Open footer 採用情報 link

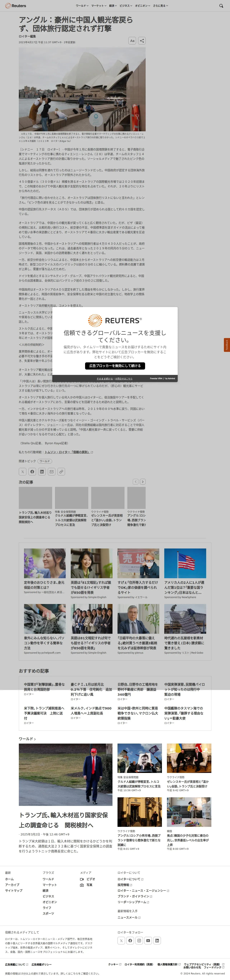(x=125, y=885)
